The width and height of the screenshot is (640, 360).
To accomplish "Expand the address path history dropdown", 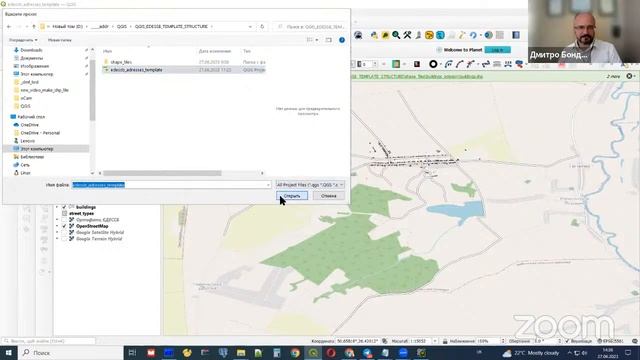I will pyautogui.click(x=250, y=27).
